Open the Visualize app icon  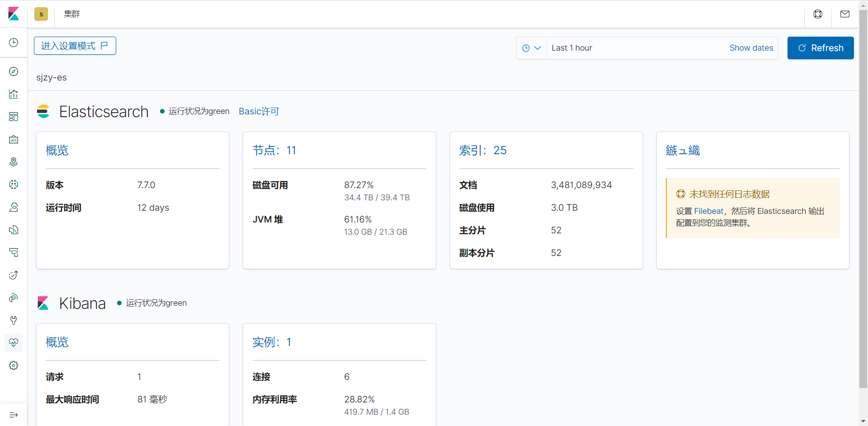click(14, 94)
